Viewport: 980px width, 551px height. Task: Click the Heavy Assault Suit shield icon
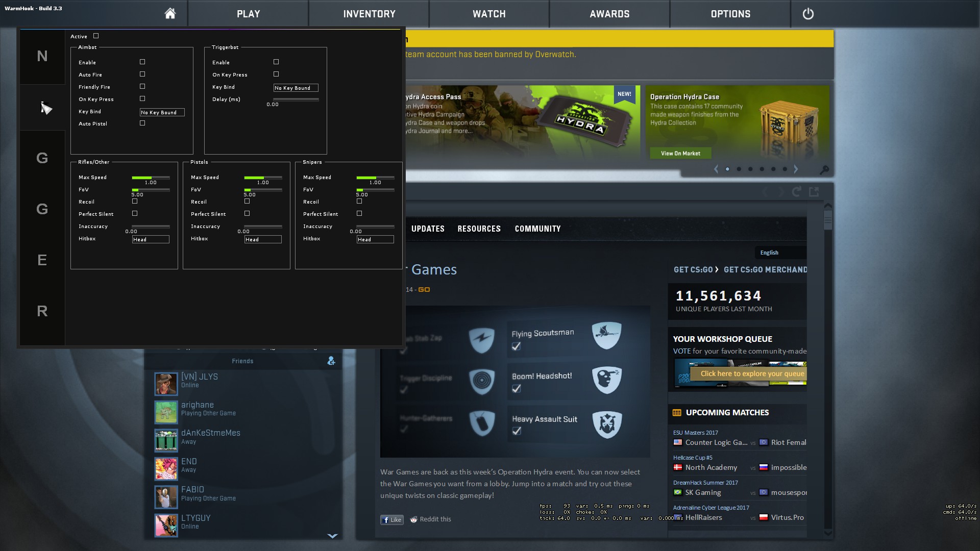[x=606, y=424]
